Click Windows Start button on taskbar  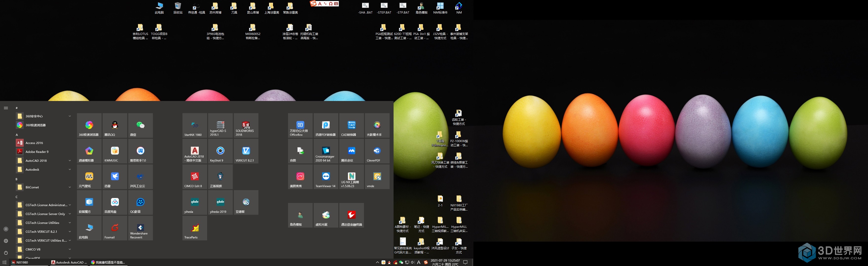4,262
